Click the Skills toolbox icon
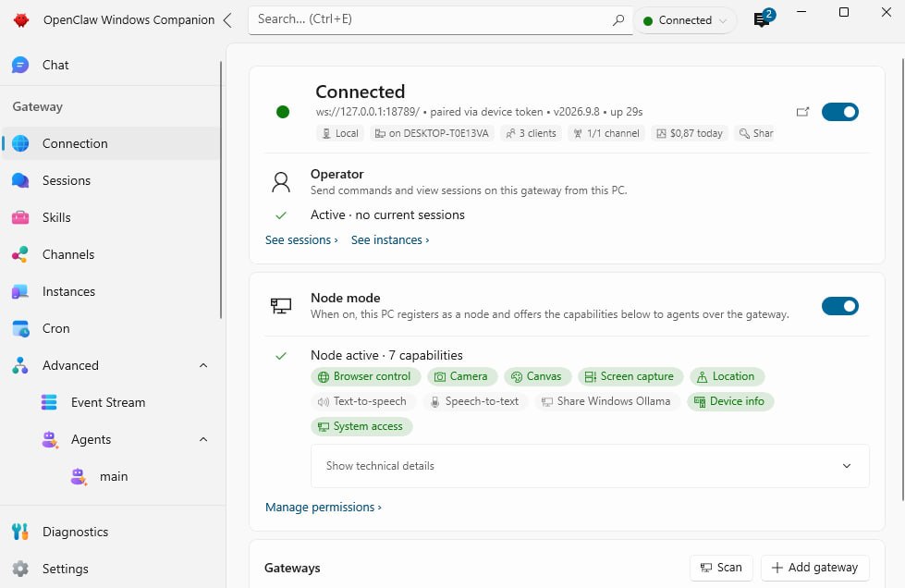905x588 pixels. pos(20,217)
